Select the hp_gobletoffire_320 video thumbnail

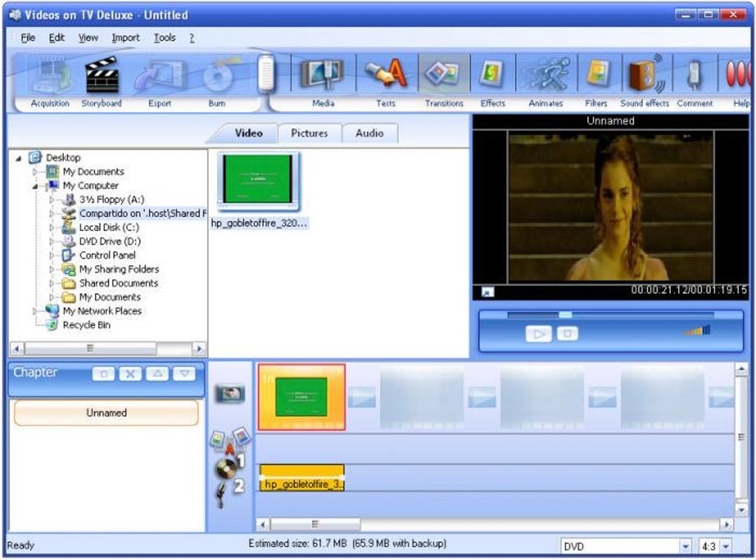click(259, 181)
